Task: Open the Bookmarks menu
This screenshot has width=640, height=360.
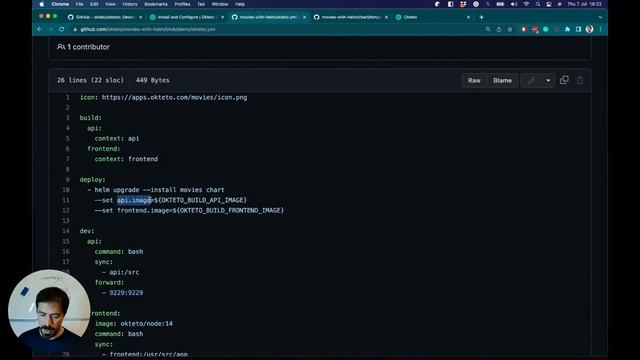Action: point(156,4)
